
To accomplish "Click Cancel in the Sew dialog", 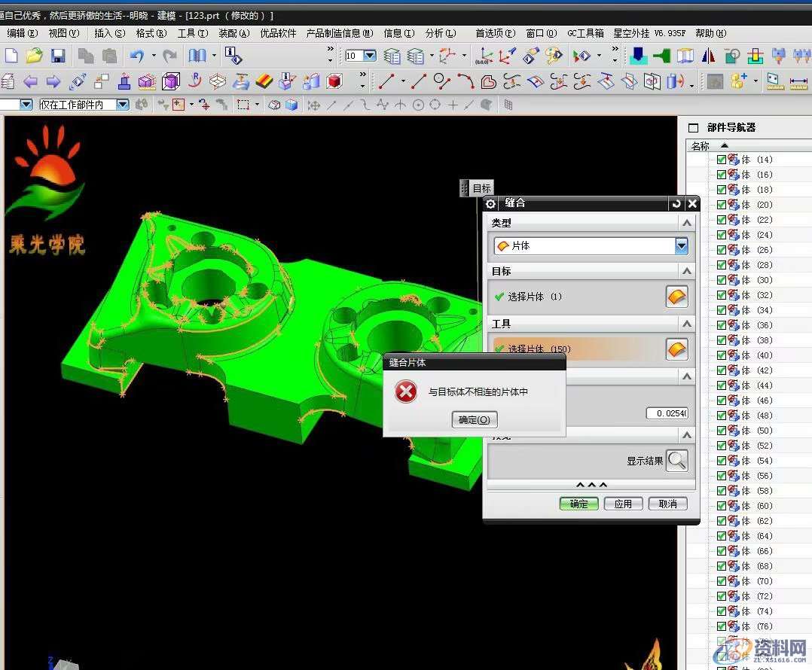I will click(667, 504).
